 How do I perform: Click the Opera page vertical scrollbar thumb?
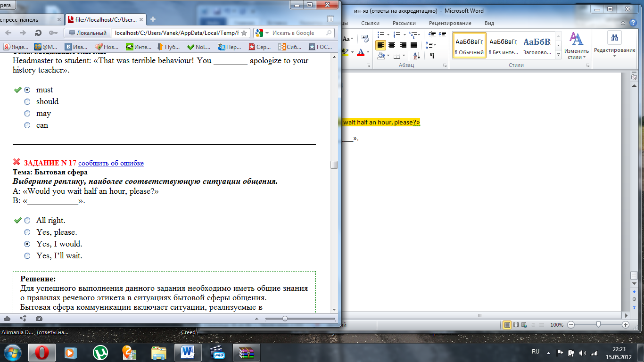[x=334, y=165]
